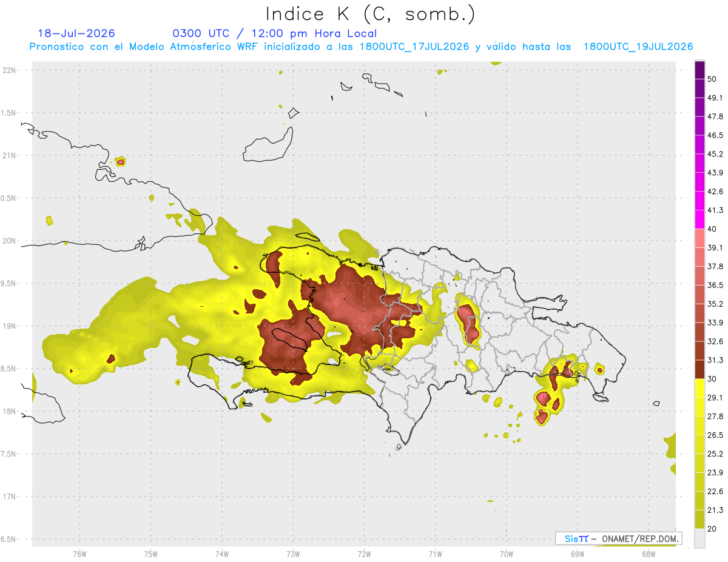This screenshot has width=728, height=562.
Task: Pick the "41.3" value on the color scale
Action: [715, 210]
